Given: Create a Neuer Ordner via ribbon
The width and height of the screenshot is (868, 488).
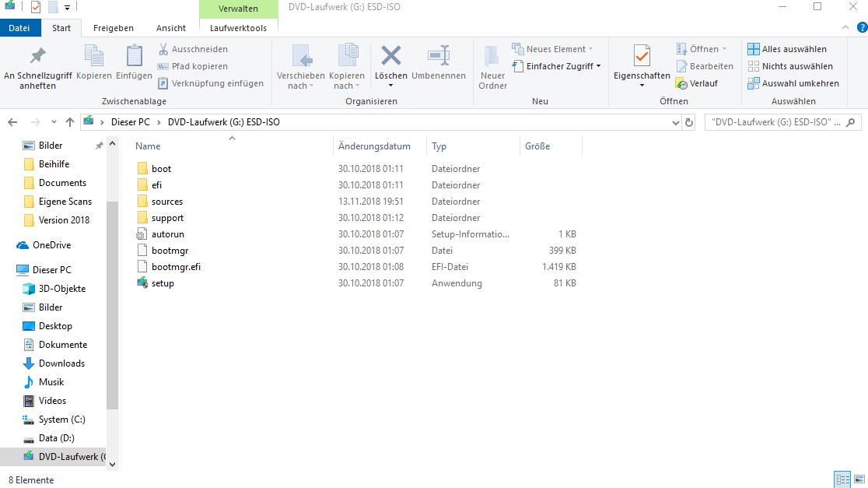Looking at the screenshot, I should (x=492, y=67).
